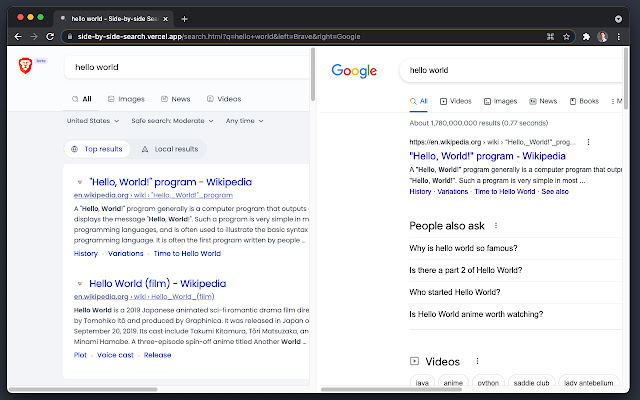This screenshot has height=400, width=640.
Task: Click the Brave Variations sublink
Action: point(125,253)
